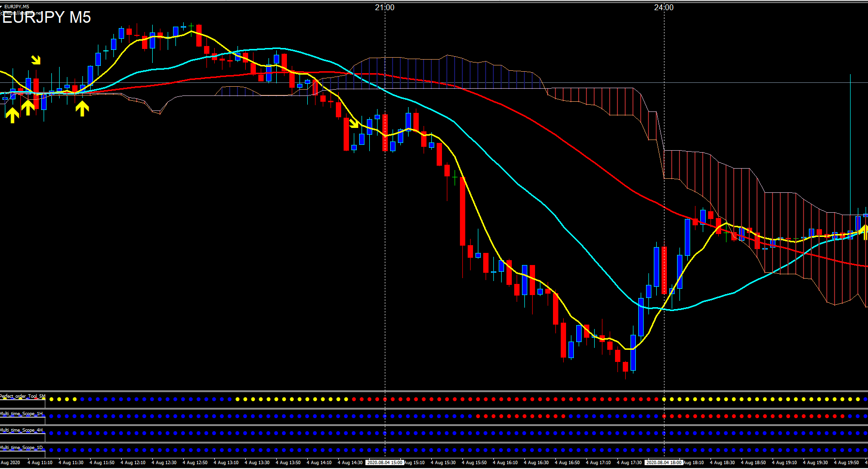The image size is (868, 469).
Task: Click time axis label 4 Aug 17:30
Action: click(629, 463)
